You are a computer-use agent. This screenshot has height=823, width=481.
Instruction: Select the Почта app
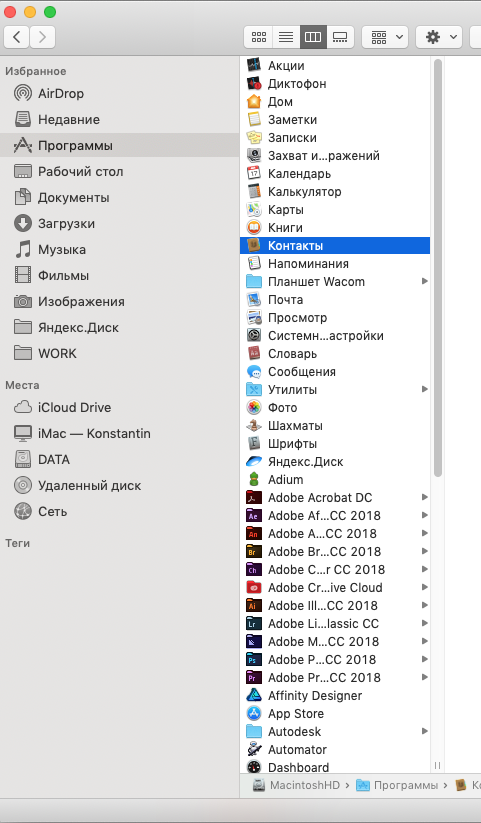tap(335, 299)
